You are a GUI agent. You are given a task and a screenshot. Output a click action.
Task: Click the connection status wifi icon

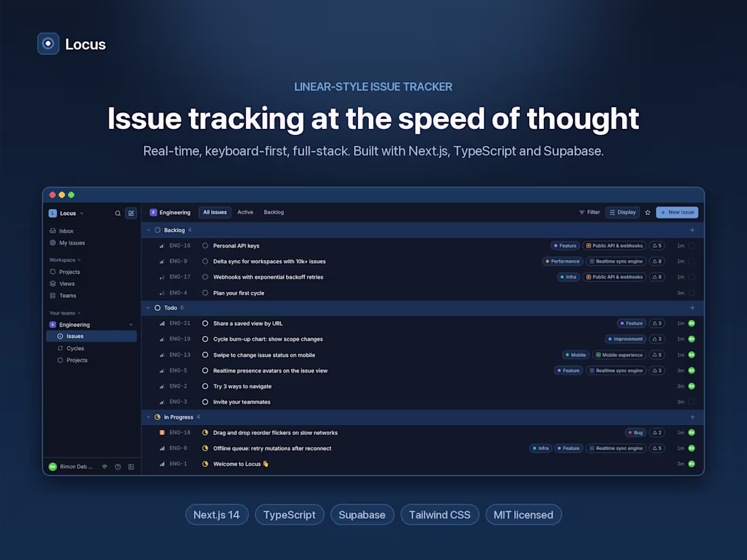point(105,467)
